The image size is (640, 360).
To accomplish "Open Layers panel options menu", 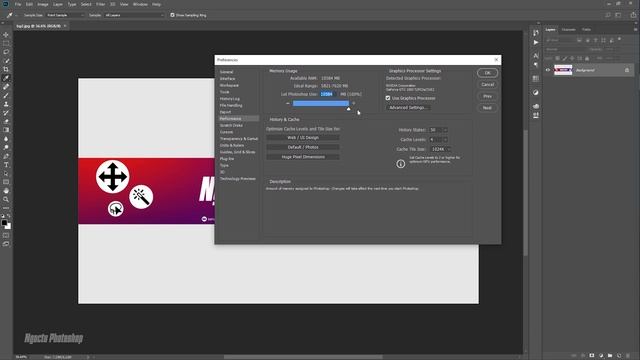I will (x=635, y=29).
